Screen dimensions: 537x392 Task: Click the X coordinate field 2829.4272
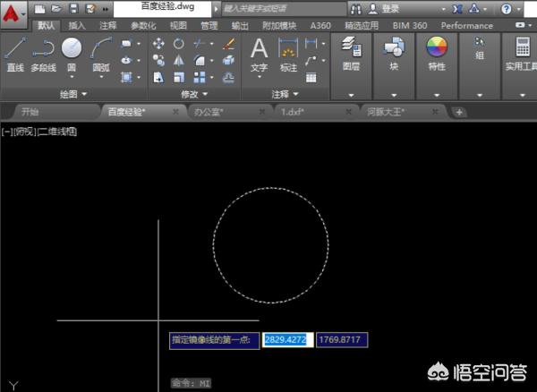click(x=286, y=340)
